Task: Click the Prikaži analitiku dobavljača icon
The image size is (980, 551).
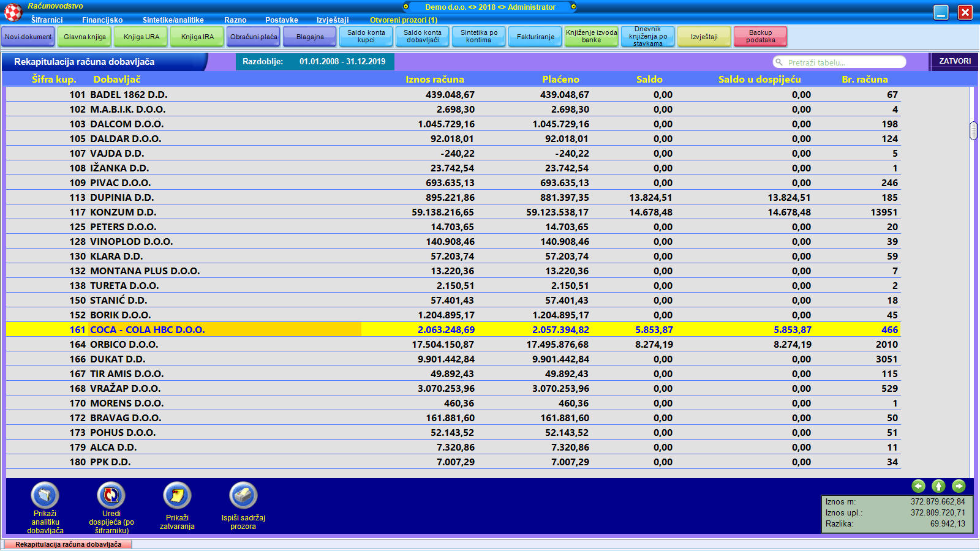Action: (x=45, y=495)
